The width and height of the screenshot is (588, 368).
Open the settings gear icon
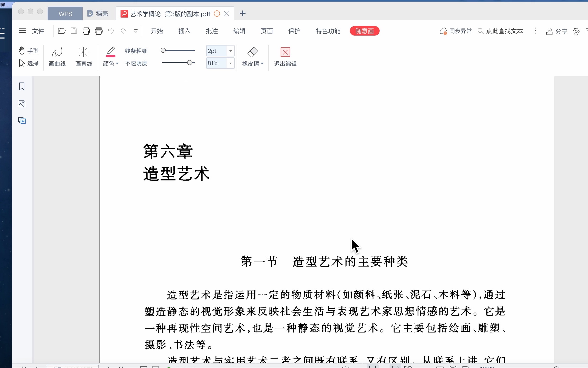[x=576, y=31]
